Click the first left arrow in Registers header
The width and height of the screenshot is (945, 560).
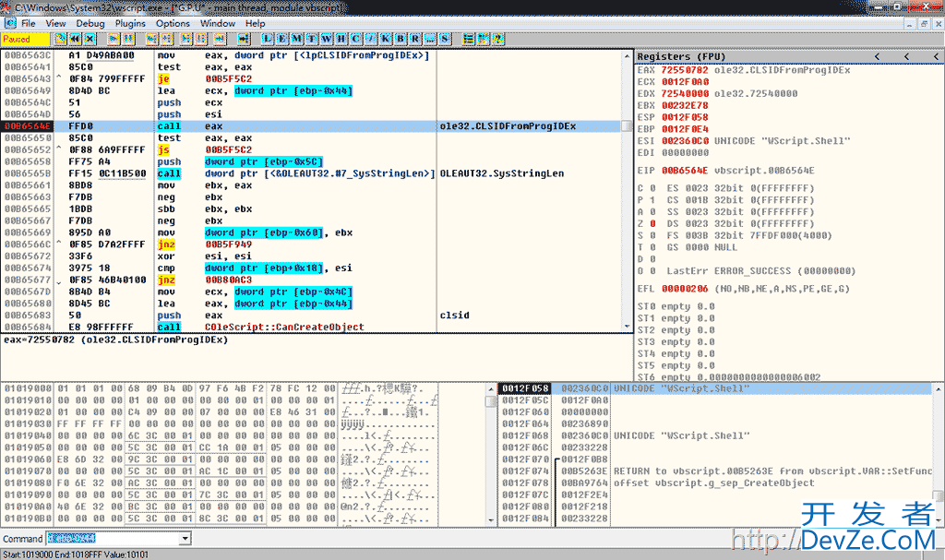click(x=877, y=56)
